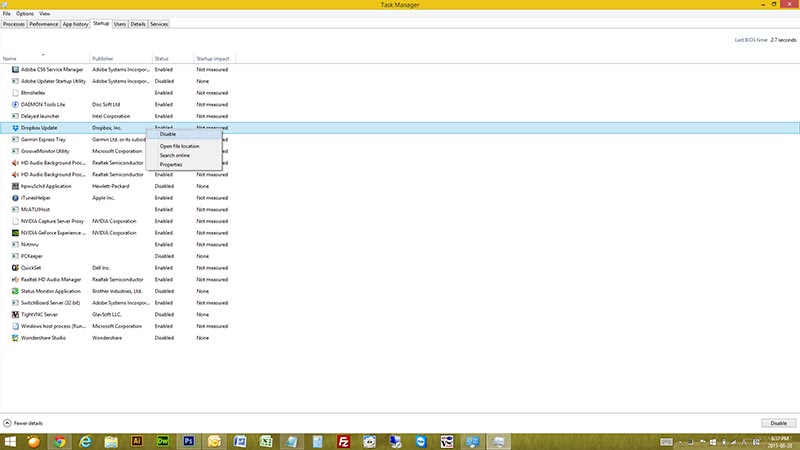This screenshot has width=800, height=450.
Task: Open Google Chrome from the taskbar
Action: point(60,441)
